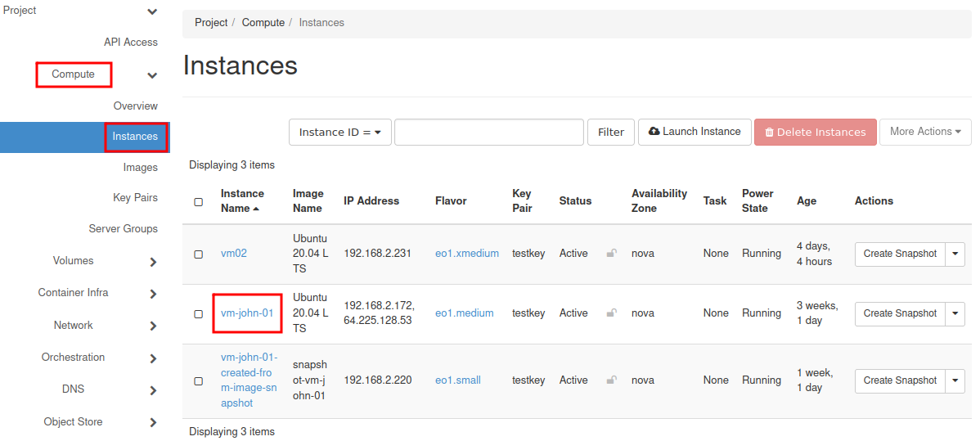Collapse the Compute section chevron
980x441 pixels.
pyautogui.click(x=152, y=75)
